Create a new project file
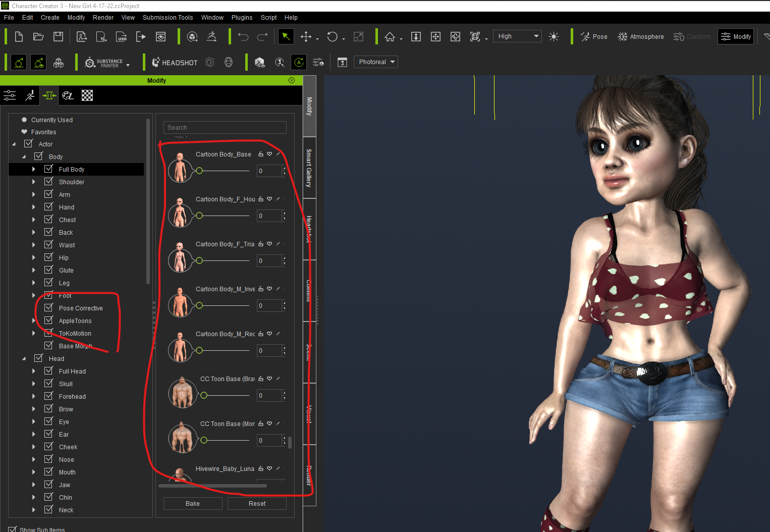770x532 pixels. pyautogui.click(x=19, y=36)
